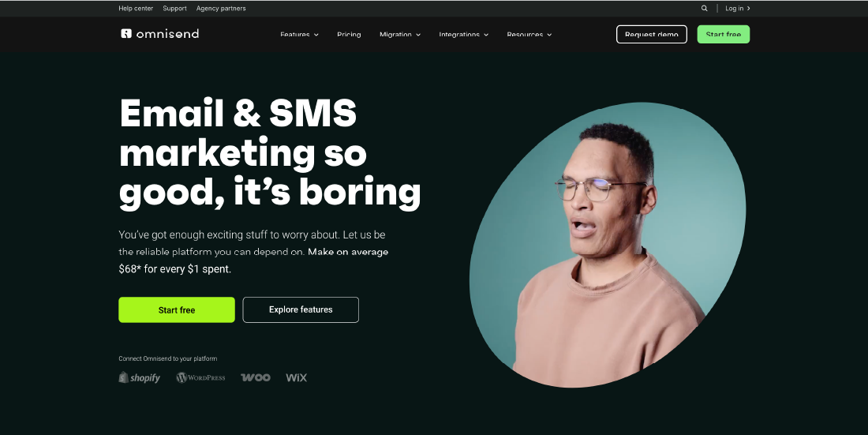Open the Pricing page
Screen dimensions: 868x435
pyautogui.click(x=349, y=35)
